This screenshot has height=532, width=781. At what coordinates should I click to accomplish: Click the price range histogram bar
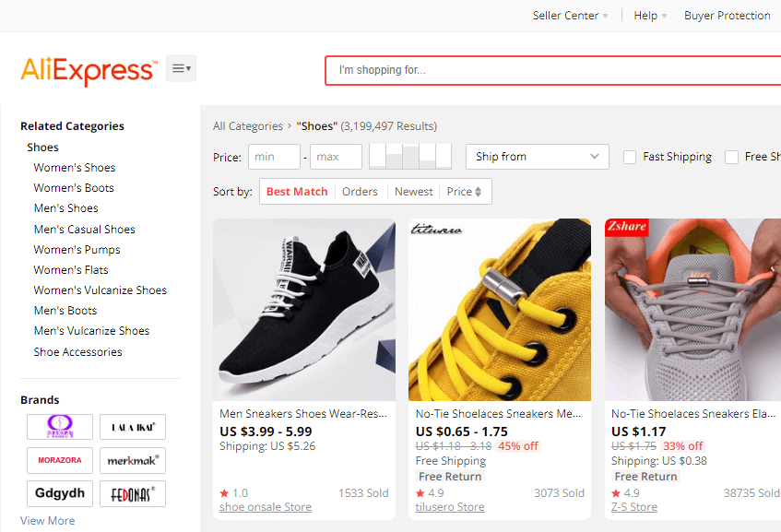(x=411, y=157)
